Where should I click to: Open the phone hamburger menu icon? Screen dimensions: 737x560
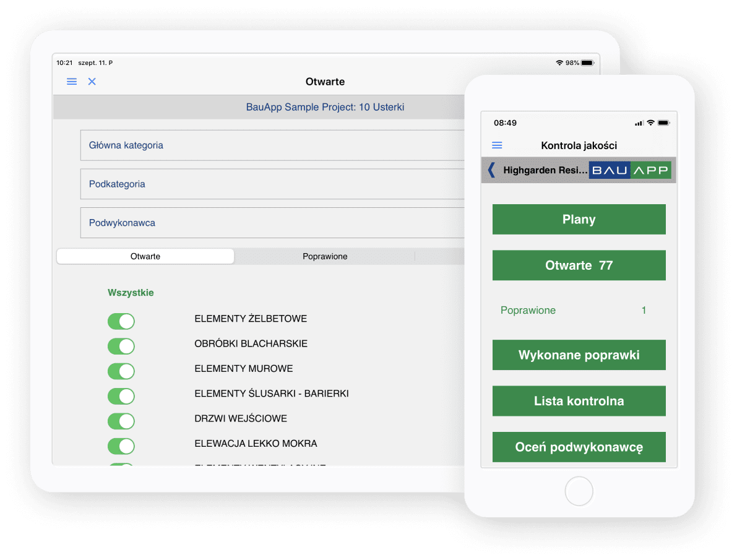tap(497, 145)
